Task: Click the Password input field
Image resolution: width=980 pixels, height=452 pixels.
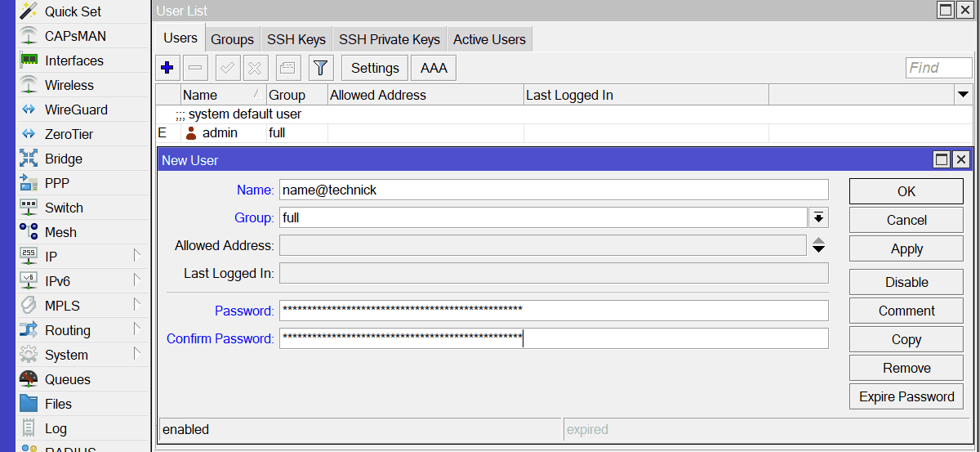Action: click(554, 311)
